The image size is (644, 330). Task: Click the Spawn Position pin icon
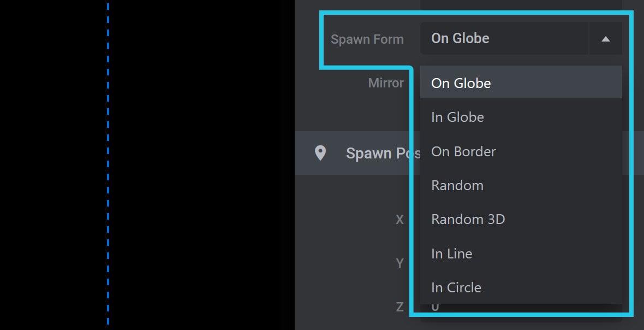pyautogui.click(x=320, y=153)
